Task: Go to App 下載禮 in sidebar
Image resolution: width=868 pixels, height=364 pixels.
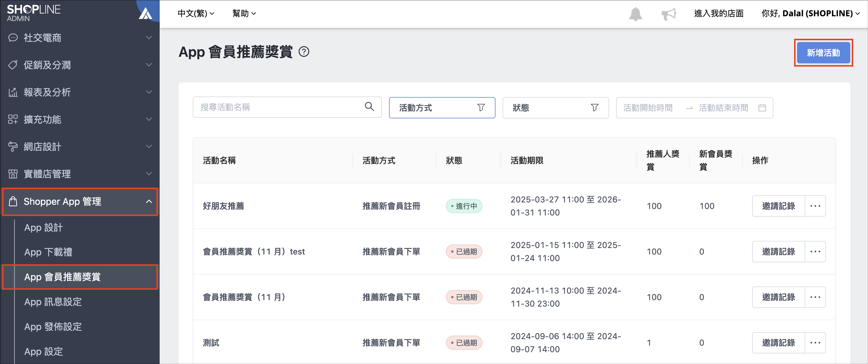Action: (48, 252)
